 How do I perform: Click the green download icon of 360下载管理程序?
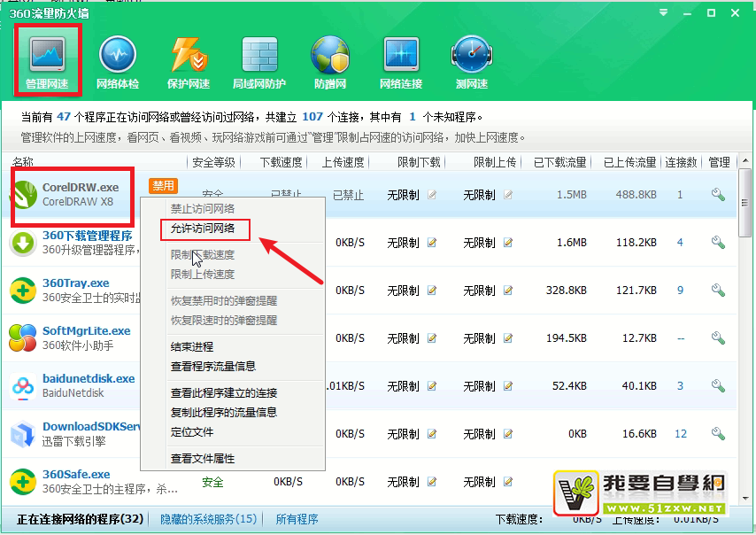point(23,243)
